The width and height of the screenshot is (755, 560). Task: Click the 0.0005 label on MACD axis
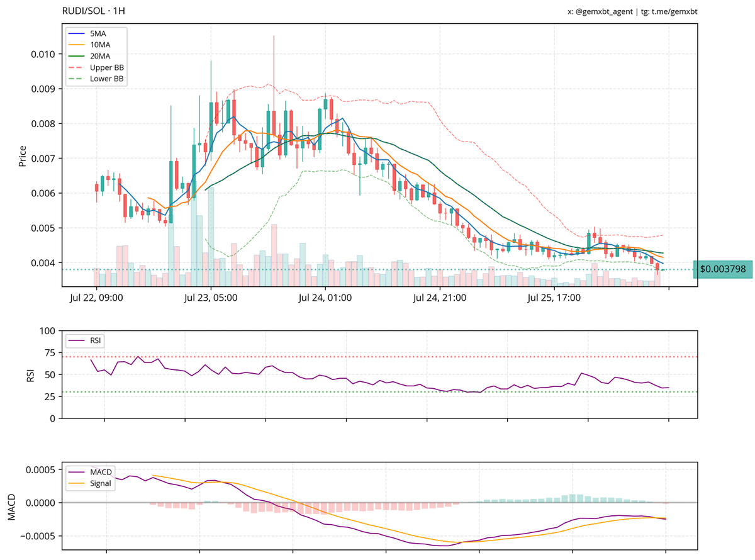click(x=40, y=470)
